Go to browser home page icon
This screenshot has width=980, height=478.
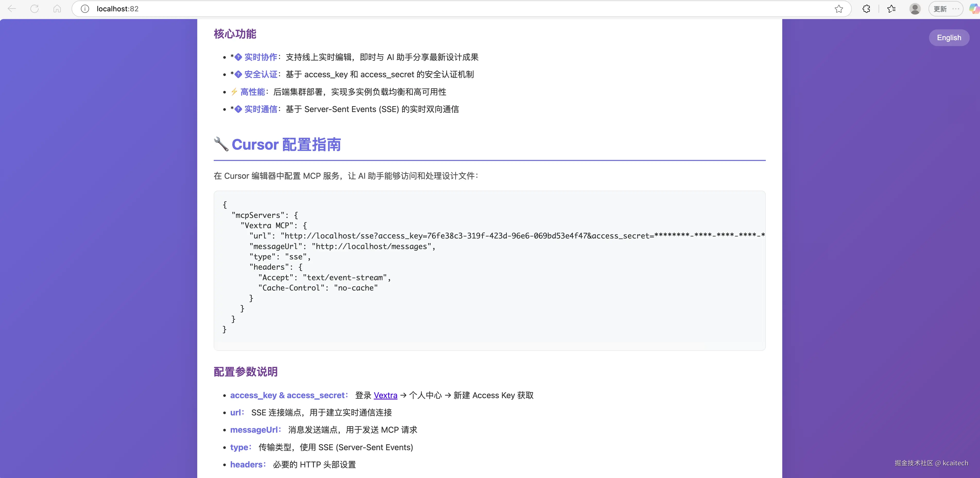[x=57, y=9]
